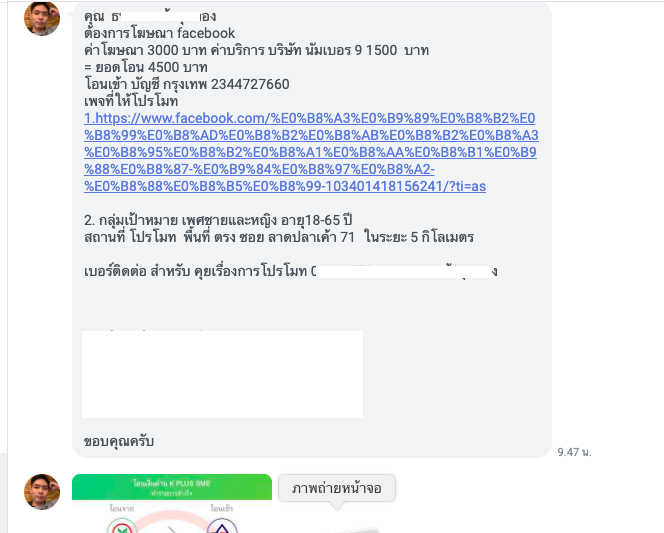Click the 9.47 น. message timestamp
The image size is (664, 533).
point(574,452)
